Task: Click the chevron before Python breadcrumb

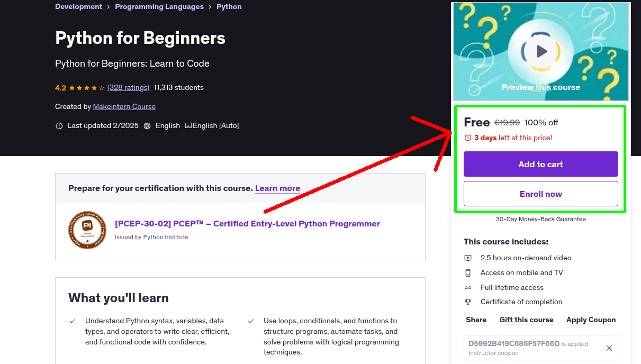Action: tap(210, 7)
